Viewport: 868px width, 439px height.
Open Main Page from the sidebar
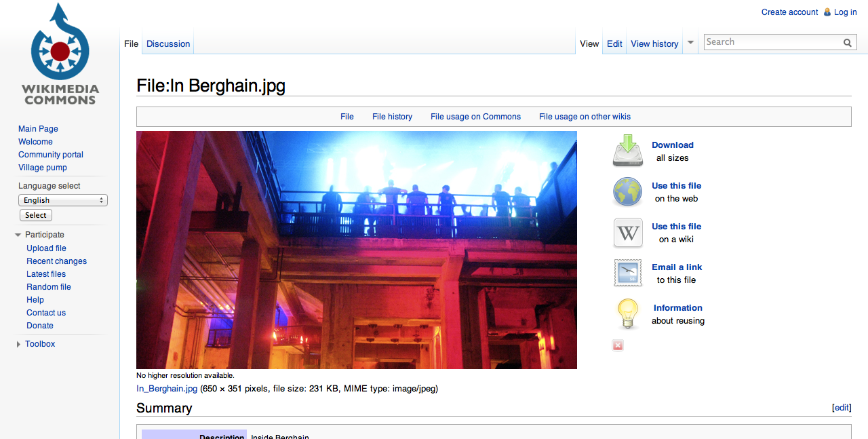tap(38, 129)
